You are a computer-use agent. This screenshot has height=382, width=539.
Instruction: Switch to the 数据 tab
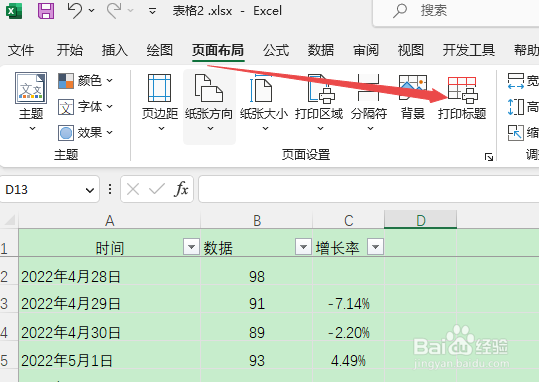(321, 50)
